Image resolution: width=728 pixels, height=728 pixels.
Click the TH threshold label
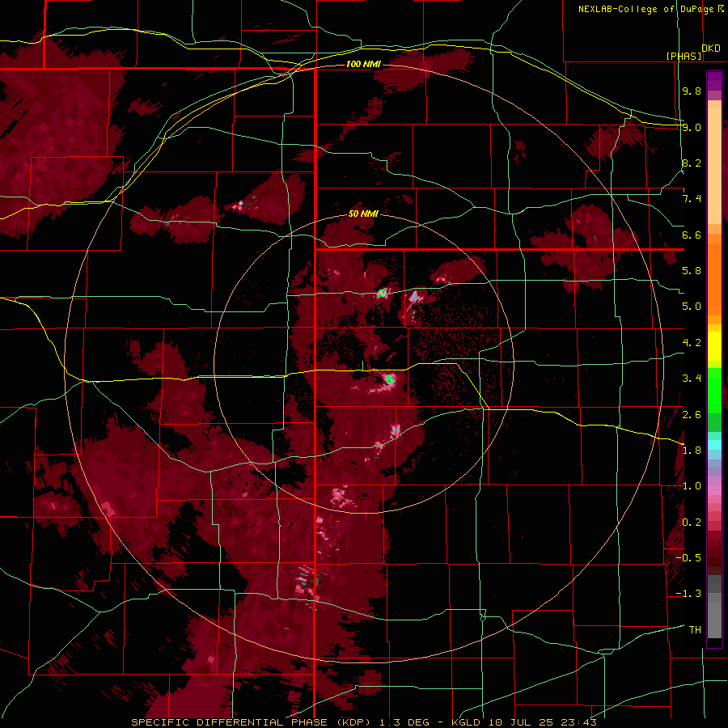[695, 630]
